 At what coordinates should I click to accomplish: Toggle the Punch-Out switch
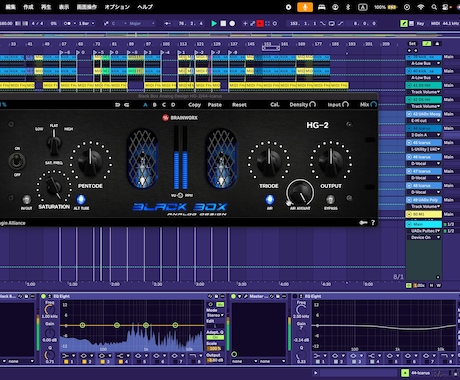coord(340,23)
